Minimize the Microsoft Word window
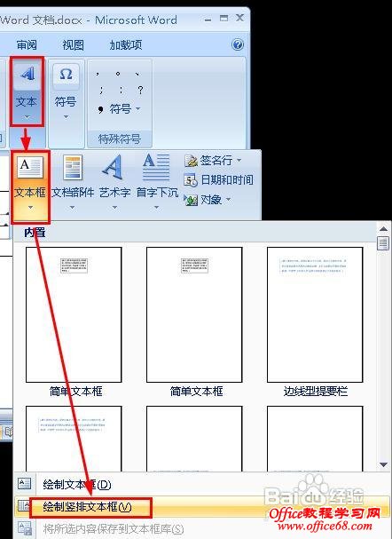Viewport: 392px width, 539px height. [208, 20]
